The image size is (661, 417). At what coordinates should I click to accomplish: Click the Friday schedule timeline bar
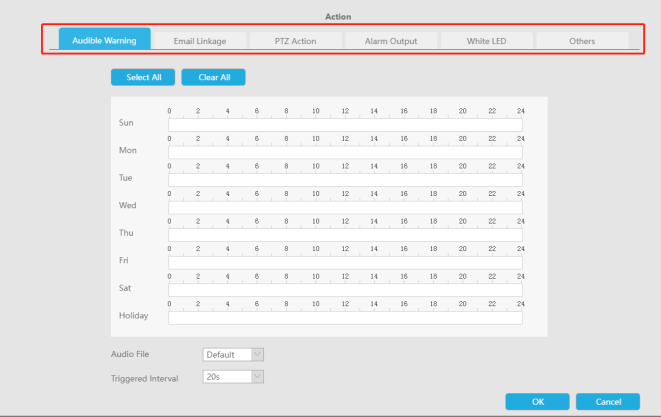click(x=345, y=263)
